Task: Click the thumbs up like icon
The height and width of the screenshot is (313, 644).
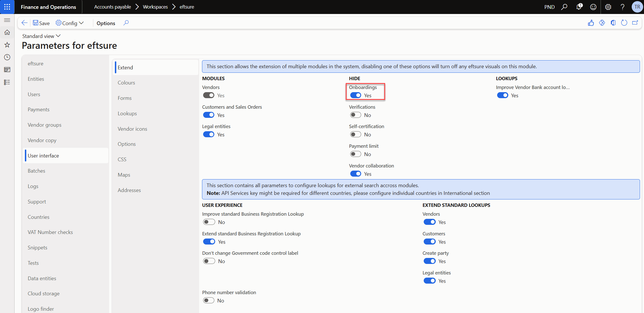Action: coord(591,23)
